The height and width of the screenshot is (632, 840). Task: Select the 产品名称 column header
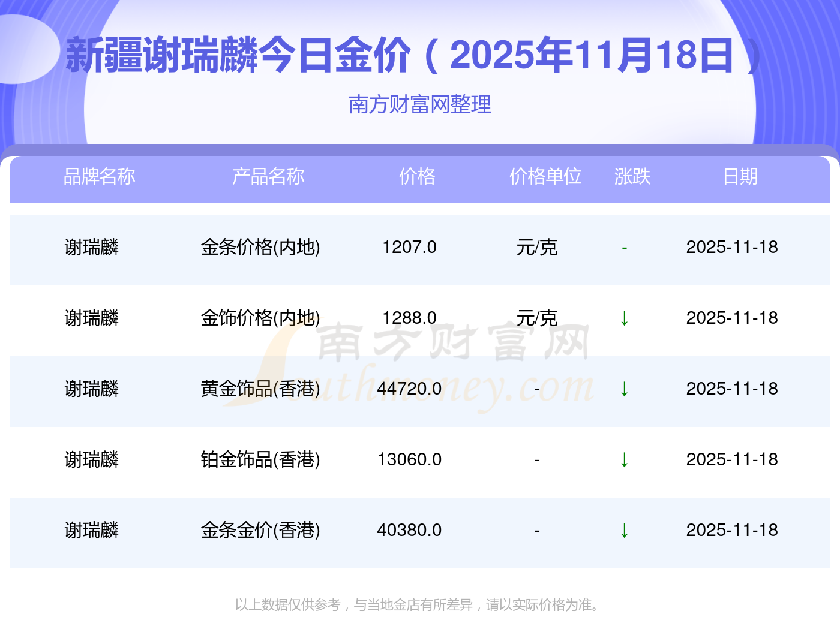(x=268, y=176)
